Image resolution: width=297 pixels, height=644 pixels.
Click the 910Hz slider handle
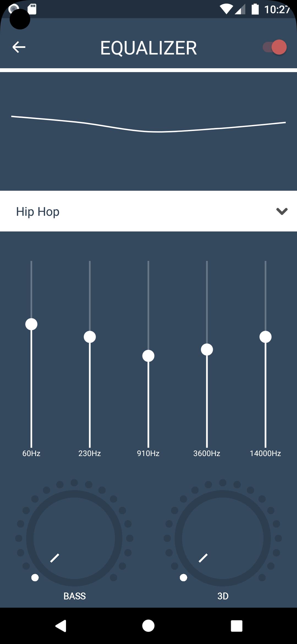click(148, 356)
